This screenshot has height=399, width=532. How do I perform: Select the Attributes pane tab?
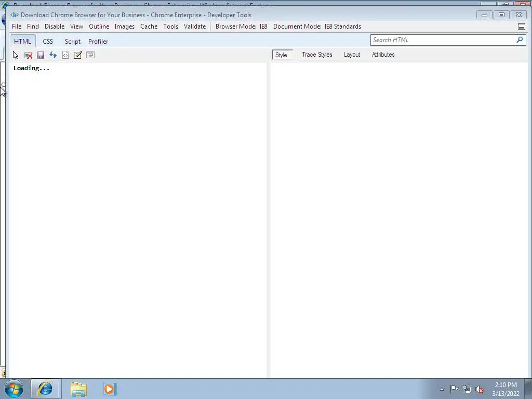point(383,55)
